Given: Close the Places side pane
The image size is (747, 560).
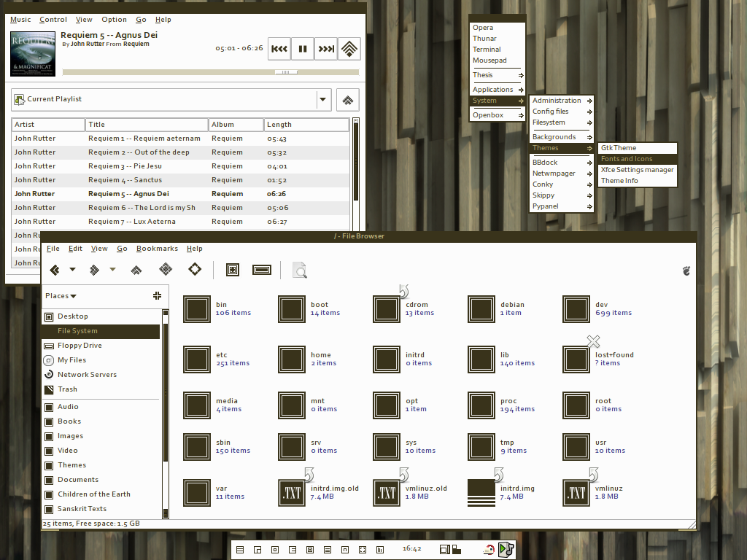Looking at the screenshot, I should click(158, 296).
